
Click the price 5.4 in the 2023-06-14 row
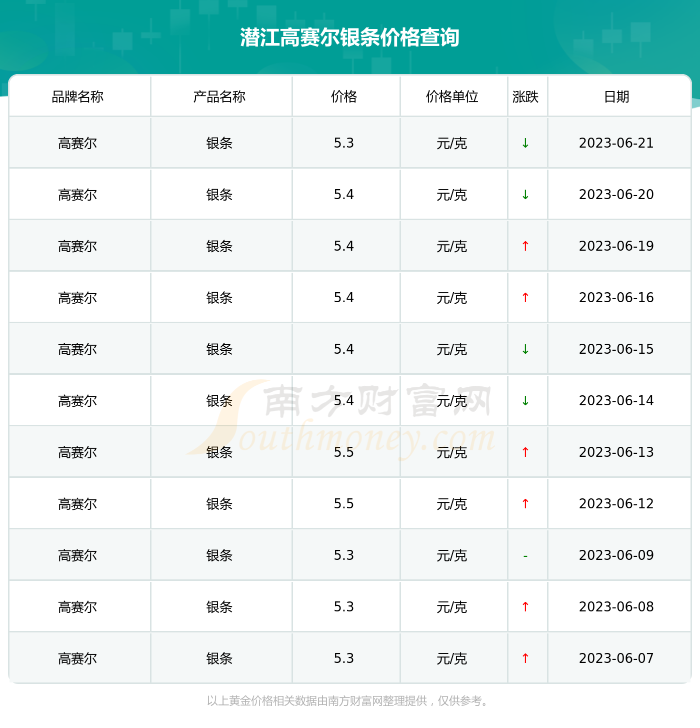344,401
